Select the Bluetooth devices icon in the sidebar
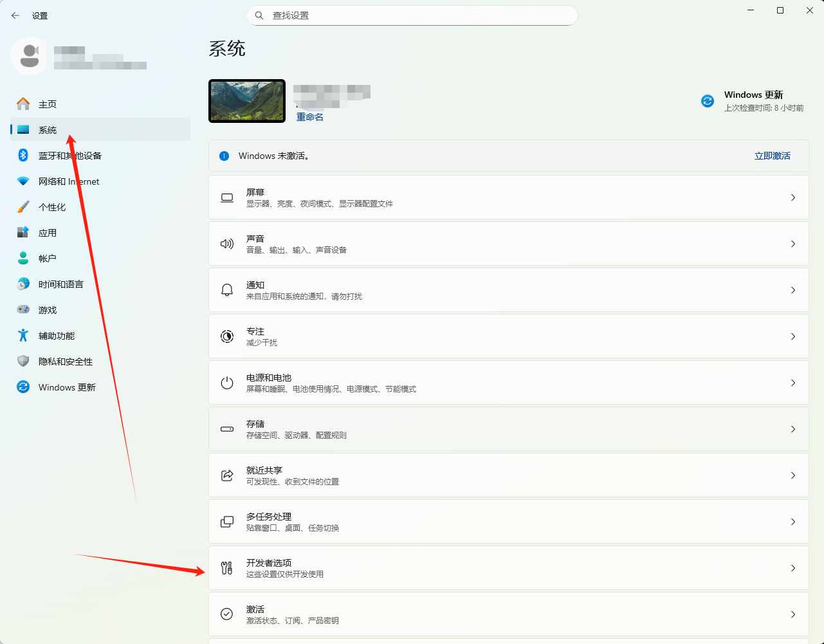 tap(21, 155)
